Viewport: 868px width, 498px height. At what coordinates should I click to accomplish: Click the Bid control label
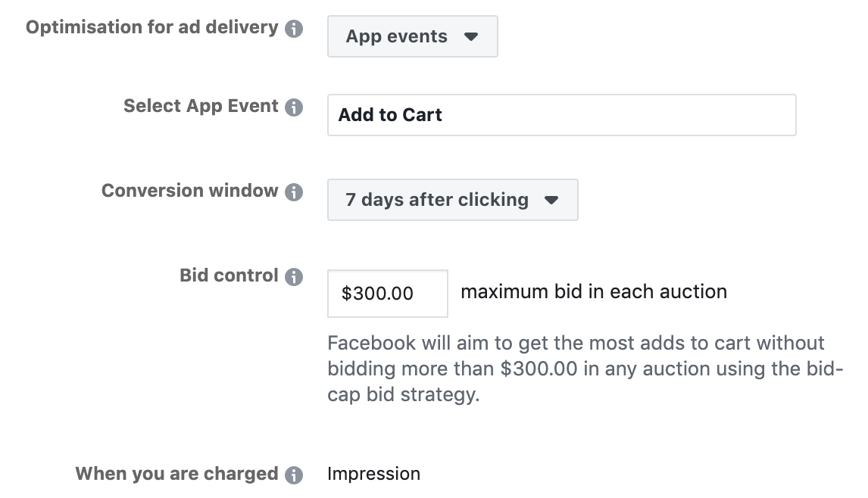tap(229, 276)
